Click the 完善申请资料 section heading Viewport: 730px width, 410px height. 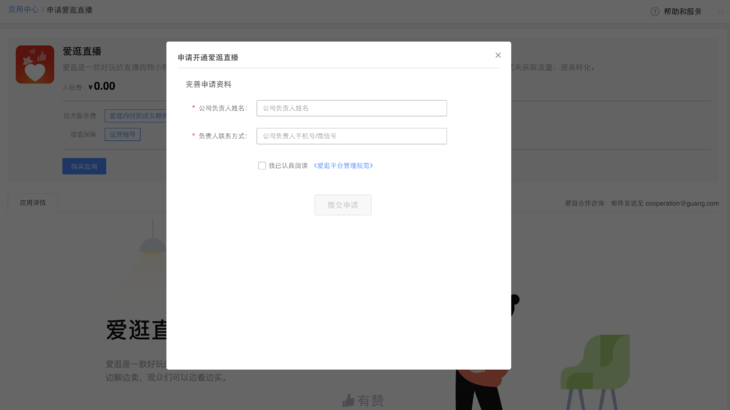(209, 84)
